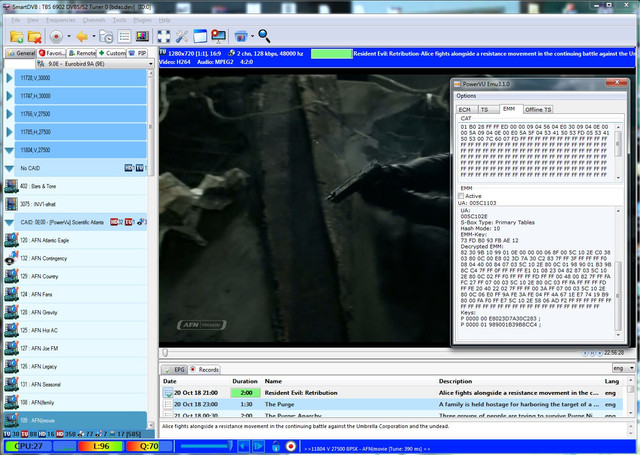Click the record button in the status bar

click(291, 446)
